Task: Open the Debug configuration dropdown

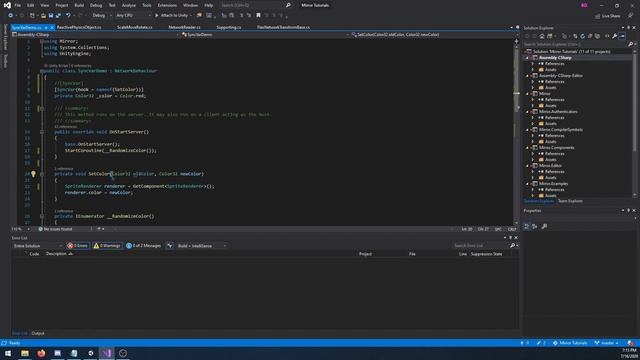Action: pos(102,16)
